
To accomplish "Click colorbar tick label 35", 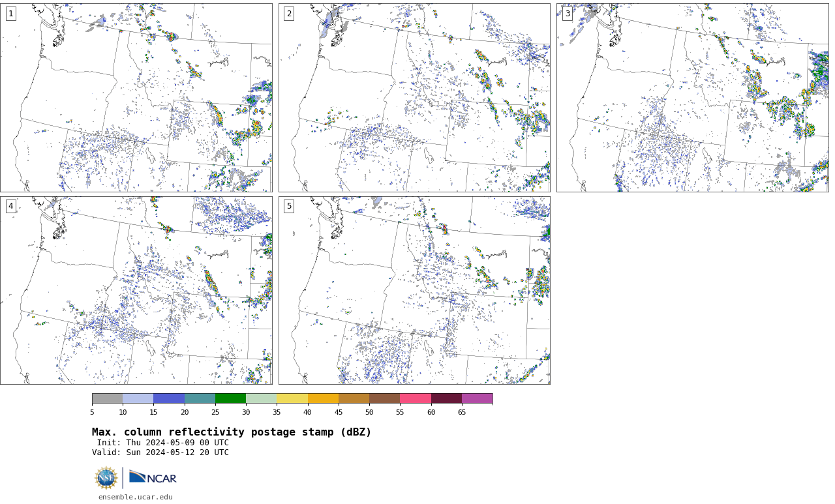I will [277, 412].
